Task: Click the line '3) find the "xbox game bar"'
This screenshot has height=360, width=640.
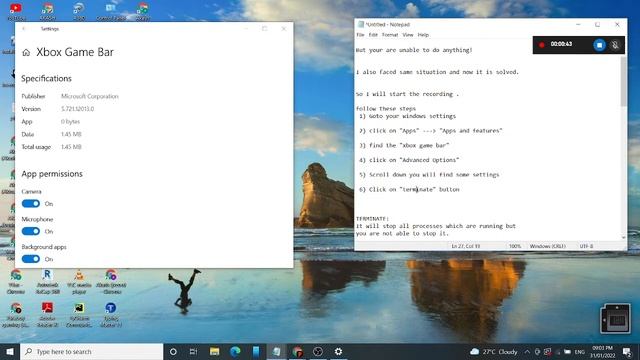Action: point(404,145)
